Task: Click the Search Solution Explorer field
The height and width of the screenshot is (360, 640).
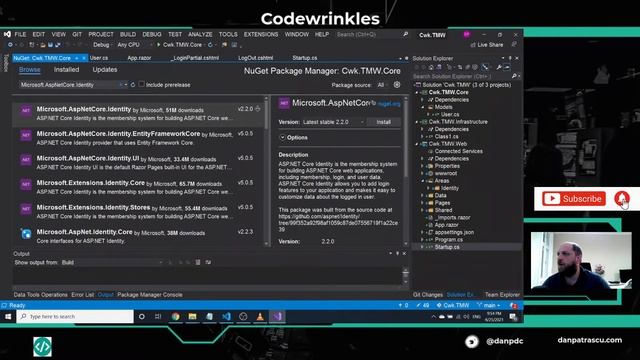Action: 461,76
